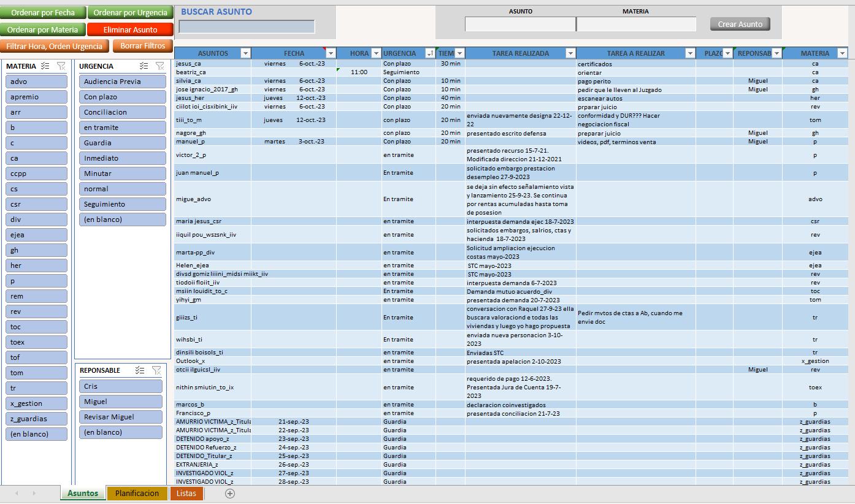Toggle multi-select in REPONSABLE slicer
Screen dimensions: 855x504
(x=140, y=370)
